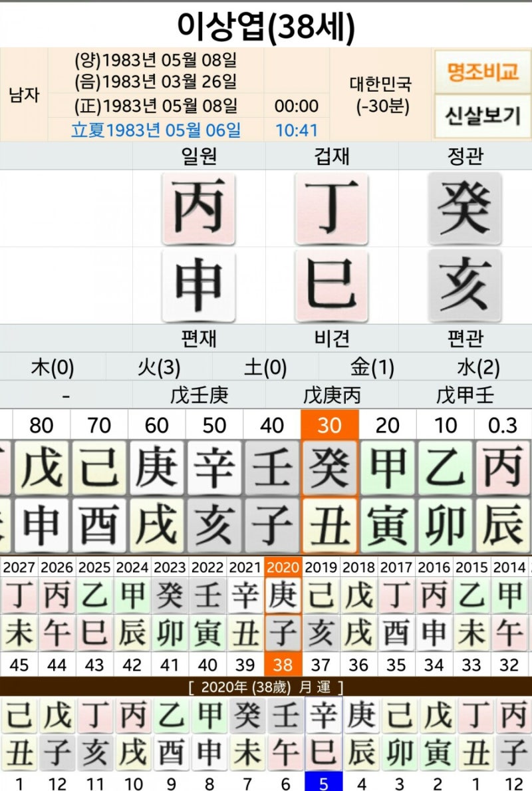Tap the 戊 tile in the 80 daeun column

[x=41, y=468]
